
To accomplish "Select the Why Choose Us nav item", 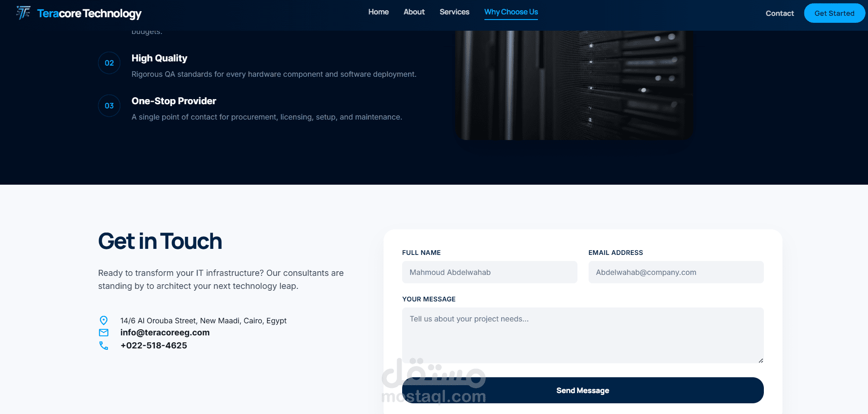I will pyautogui.click(x=511, y=13).
